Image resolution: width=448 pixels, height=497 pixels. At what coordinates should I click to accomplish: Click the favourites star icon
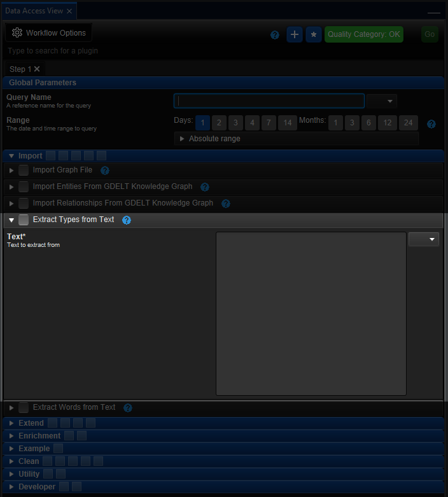coord(313,34)
